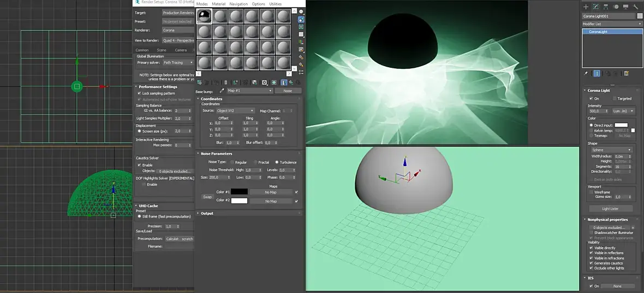
Task: Uncheck Visible in reflections
Action: click(x=591, y=253)
